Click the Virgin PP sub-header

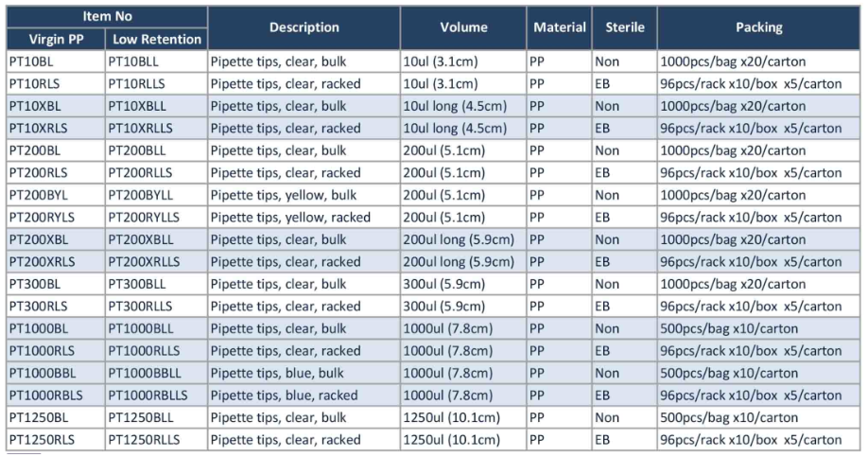click(x=53, y=40)
